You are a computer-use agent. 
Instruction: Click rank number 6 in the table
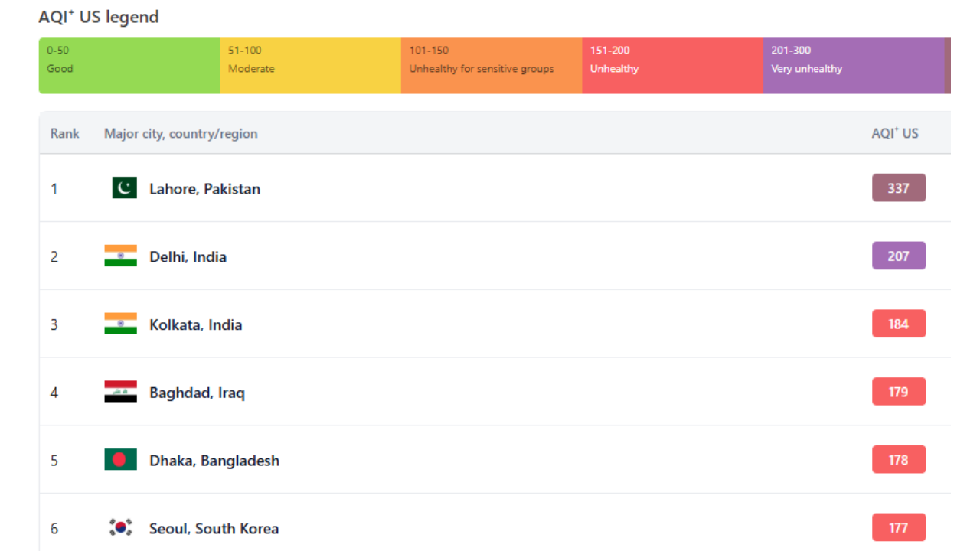click(x=54, y=529)
